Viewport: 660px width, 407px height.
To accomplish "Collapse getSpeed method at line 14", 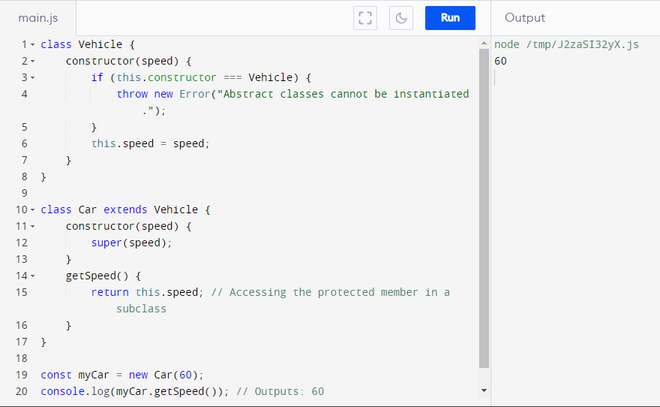I will pyautogui.click(x=33, y=275).
